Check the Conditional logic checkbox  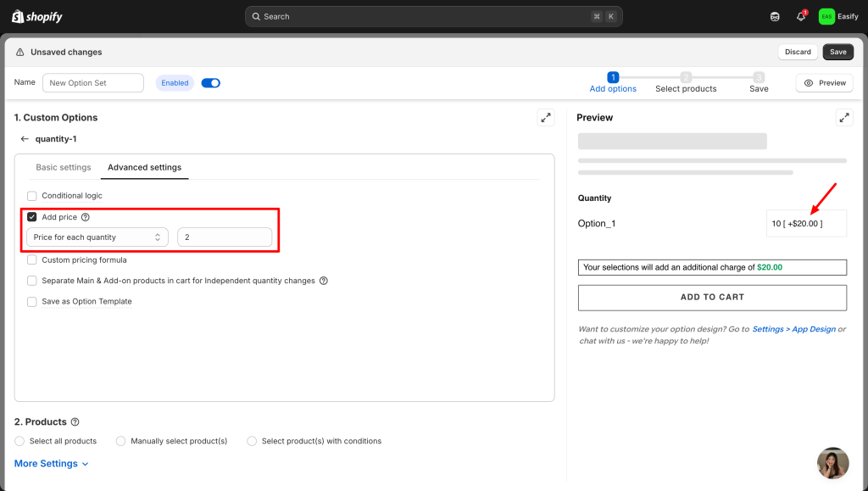coord(32,196)
